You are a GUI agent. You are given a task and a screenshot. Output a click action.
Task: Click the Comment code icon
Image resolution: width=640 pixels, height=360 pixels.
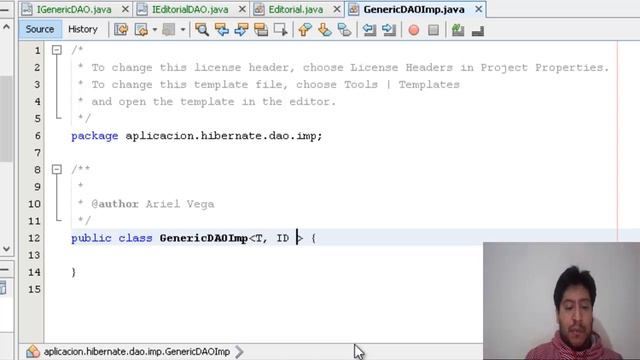coord(458,30)
